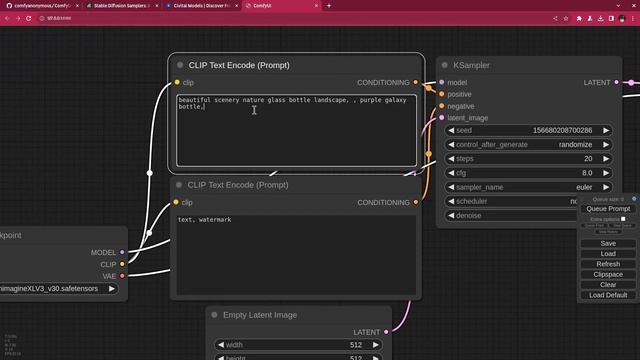Open the browser extensions puzzle icon
The width and height of the screenshot is (640, 360).
point(579,18)
